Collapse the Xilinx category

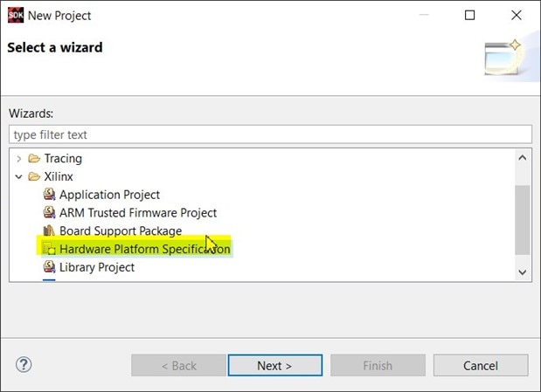coord(19,177)
